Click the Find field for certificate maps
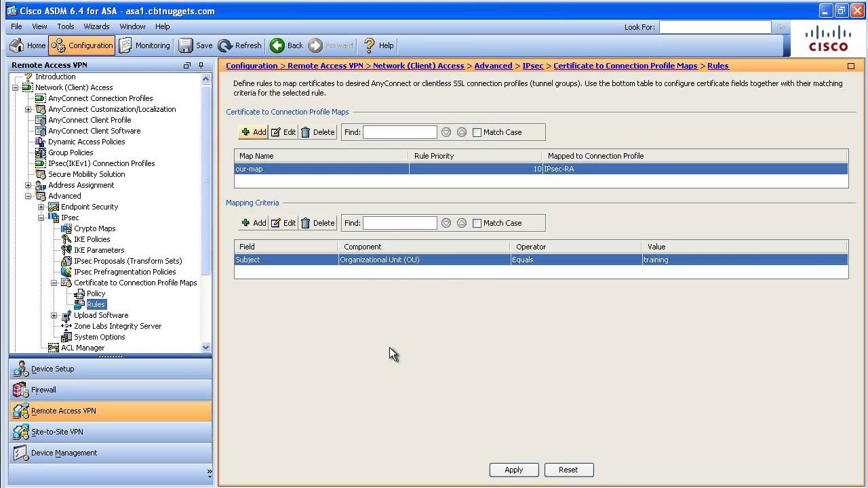This screenshot has width=868, height=488. [399, 132]
